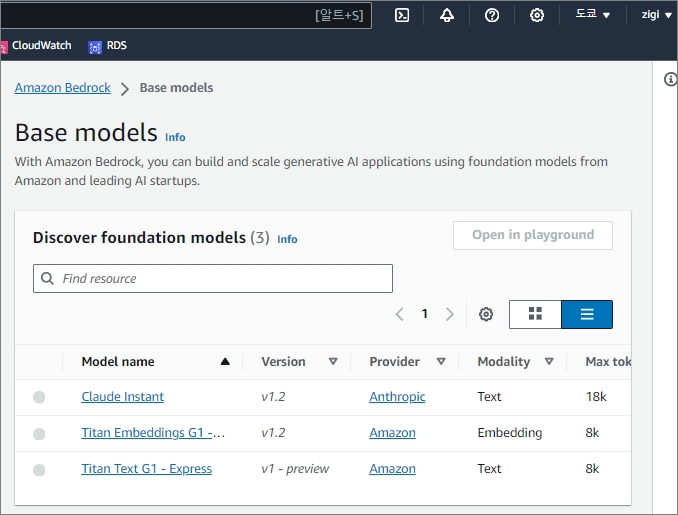Image resolution: width=678 pixels, height=515 pixels.
Task: Click the Max tokens column header
Action: pyautogui.click(x=608, y=361)
